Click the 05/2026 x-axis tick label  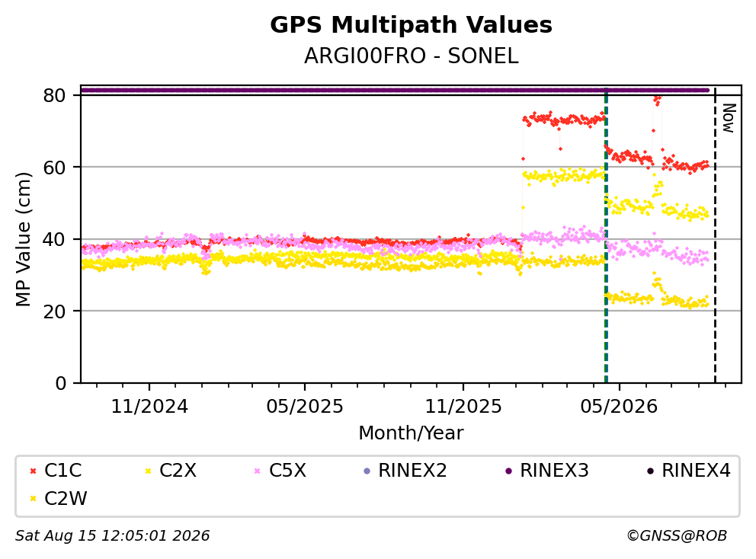(619, 407)
